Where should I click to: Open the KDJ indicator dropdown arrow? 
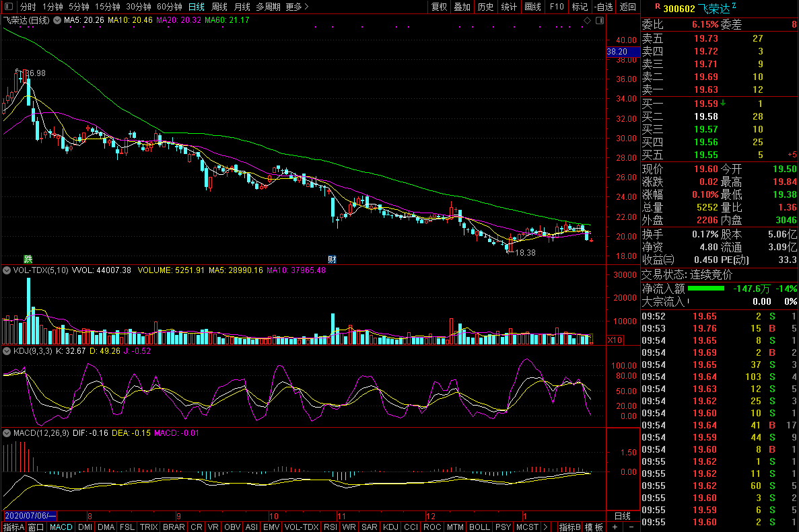(x=7, y=350)
